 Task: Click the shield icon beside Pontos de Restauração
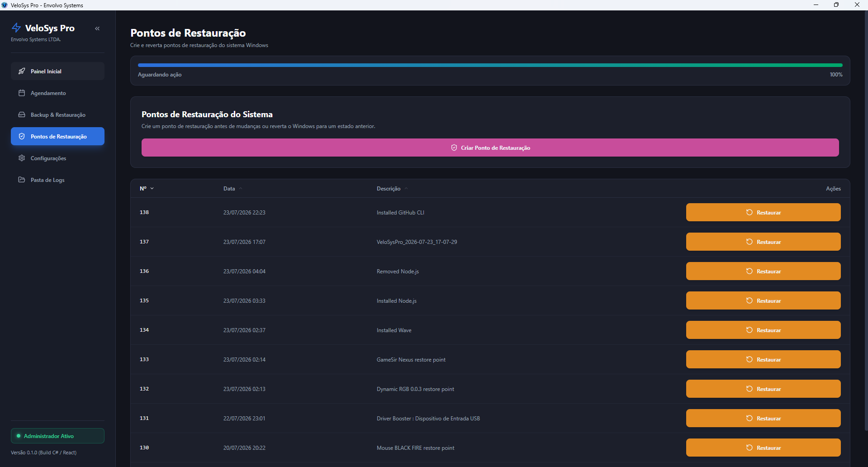(22, 136)
